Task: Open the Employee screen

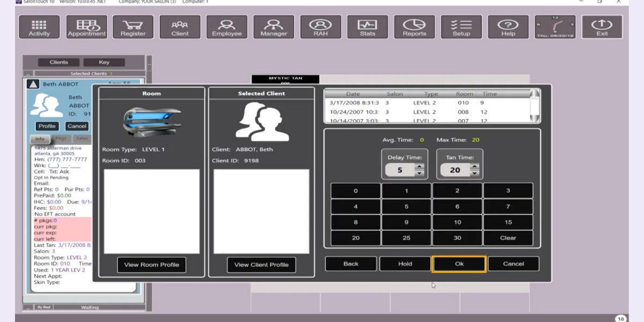Action: [226, 26]
